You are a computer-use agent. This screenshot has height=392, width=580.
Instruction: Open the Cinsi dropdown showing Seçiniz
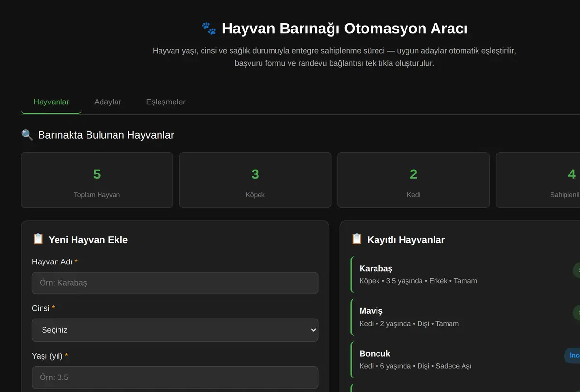click(175, 330)
